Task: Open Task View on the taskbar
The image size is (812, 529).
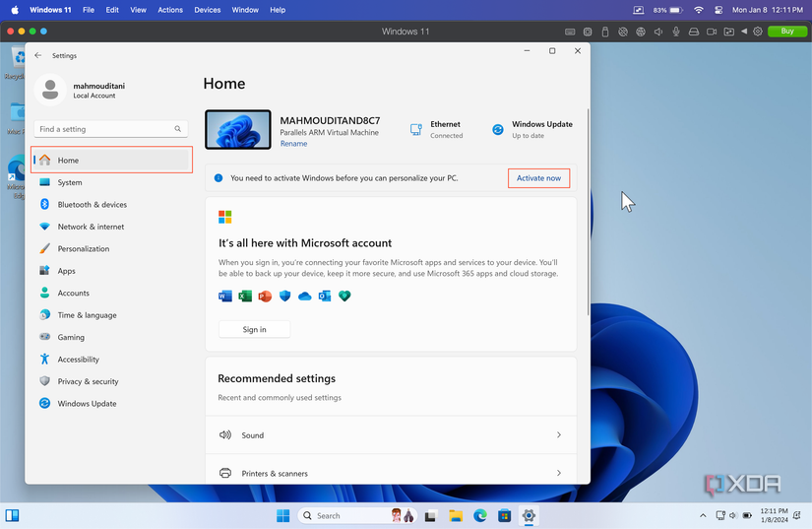Action: coord(430,515)
